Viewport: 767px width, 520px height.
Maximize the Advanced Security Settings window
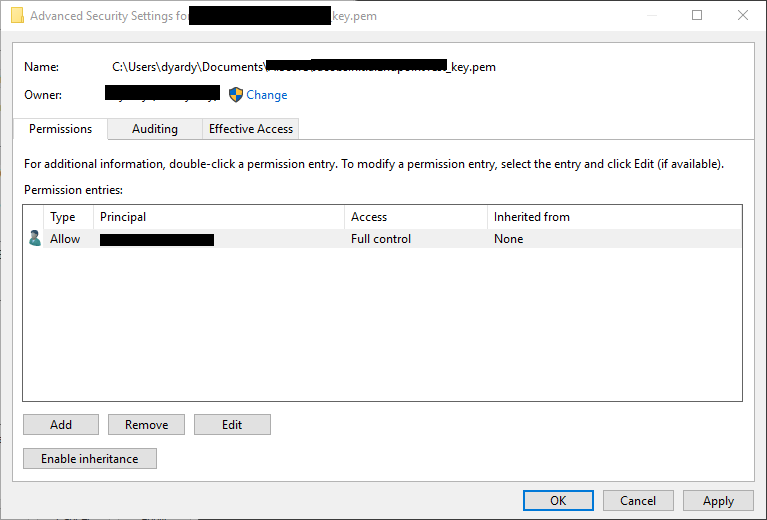(697, 16)
